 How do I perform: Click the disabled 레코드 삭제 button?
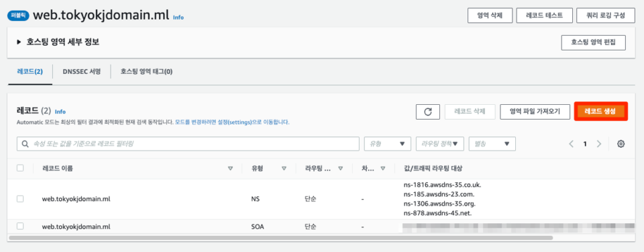pos(470,112)
